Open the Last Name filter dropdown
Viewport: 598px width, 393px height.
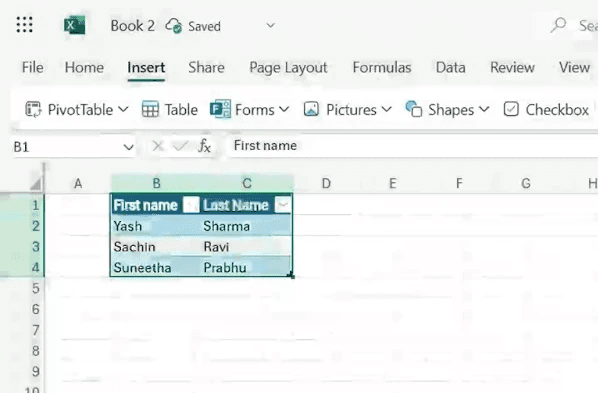[x=283, y=205]
